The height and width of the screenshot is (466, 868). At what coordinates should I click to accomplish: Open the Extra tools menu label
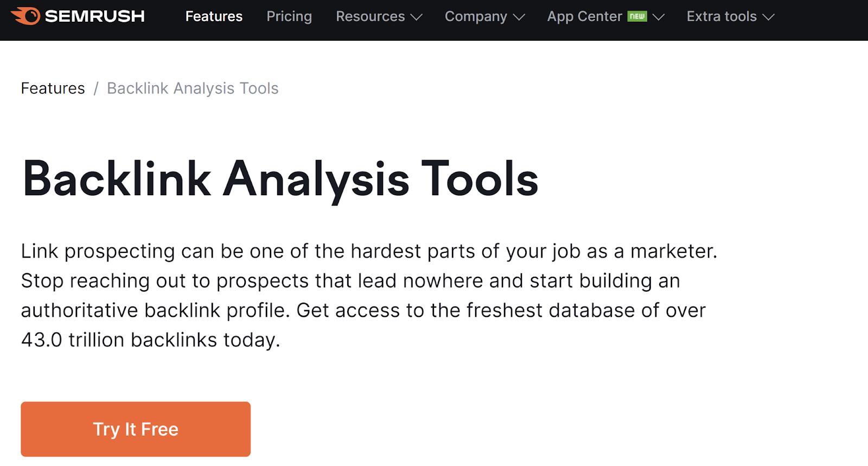pos(722,16)
